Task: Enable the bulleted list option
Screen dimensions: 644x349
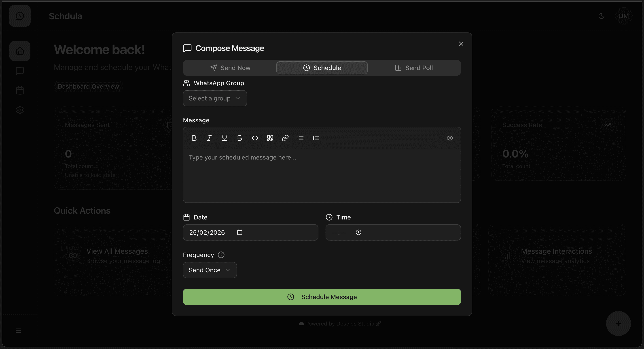Action: tap(301, 138)
